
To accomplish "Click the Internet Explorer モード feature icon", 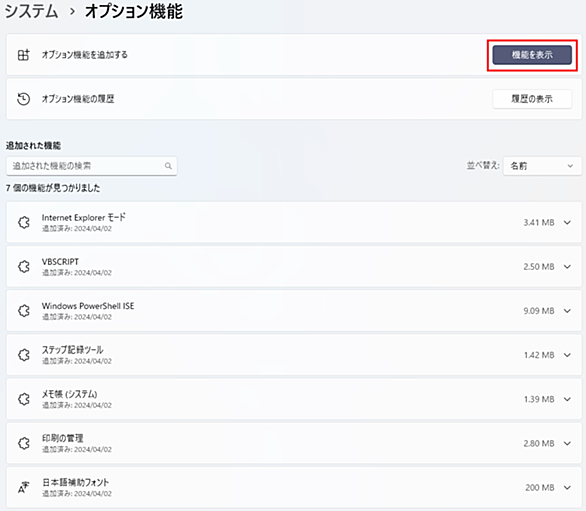I will point(24,222).
